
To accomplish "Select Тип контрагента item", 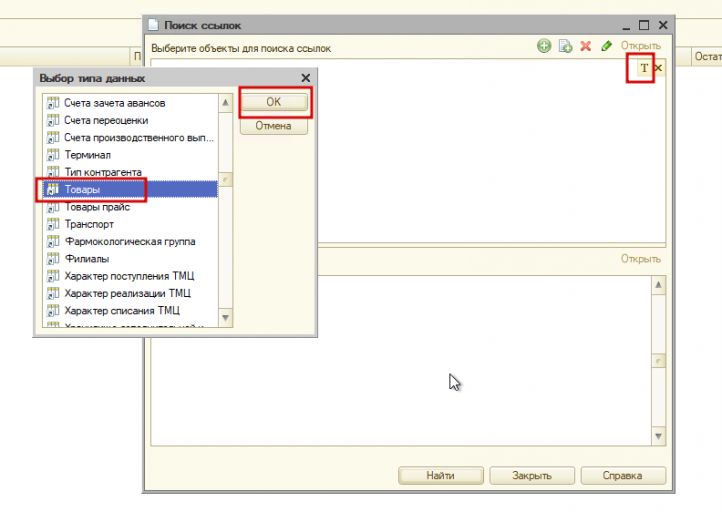I will [130, 172].
